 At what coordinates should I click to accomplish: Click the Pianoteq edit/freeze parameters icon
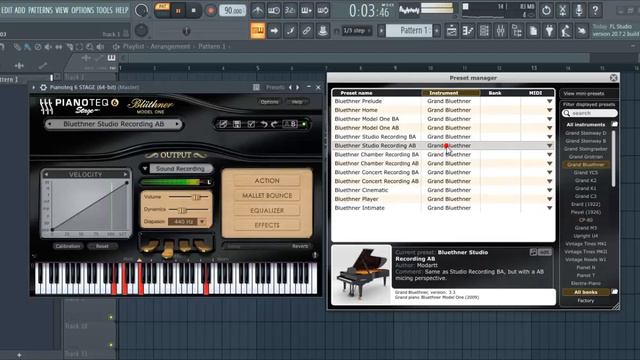click(x=223, y=124)
